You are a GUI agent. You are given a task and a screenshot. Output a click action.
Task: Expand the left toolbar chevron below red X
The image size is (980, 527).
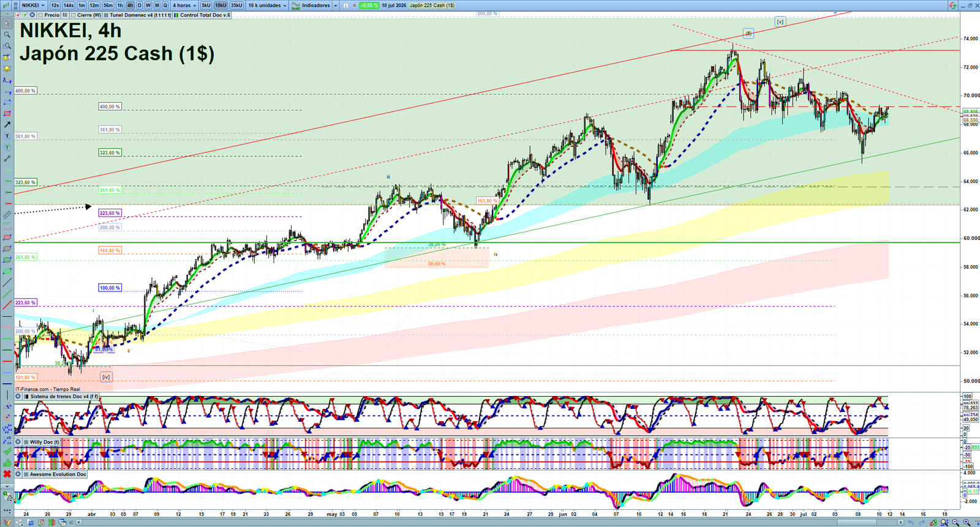(x=7, y=486)
